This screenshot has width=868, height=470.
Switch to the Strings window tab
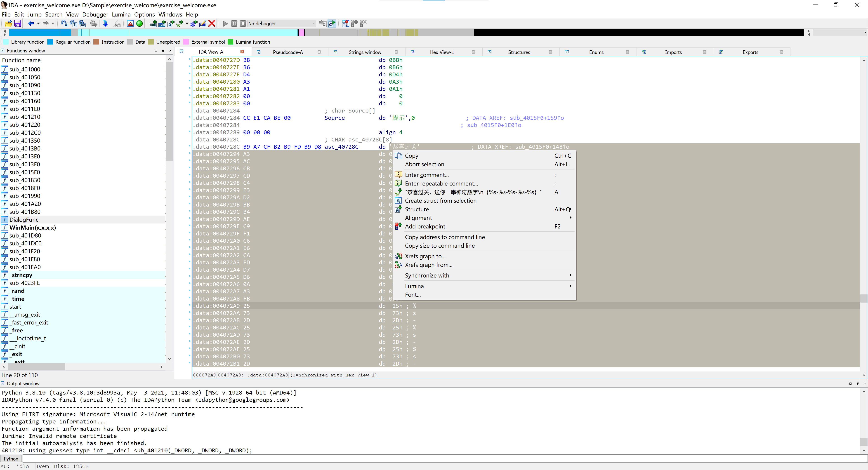pyautogui.click(x=365, y=52)
